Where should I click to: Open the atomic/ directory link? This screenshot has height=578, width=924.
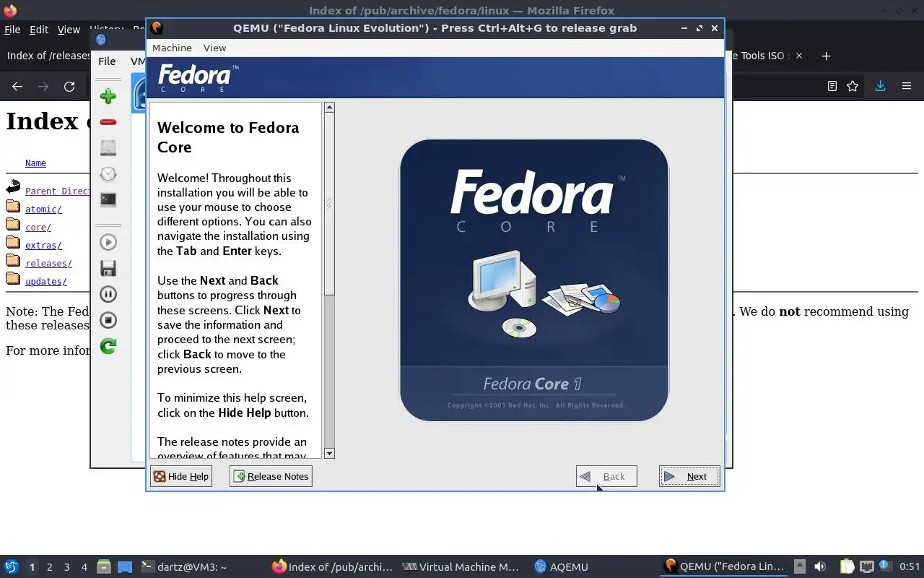pos(43,210)
